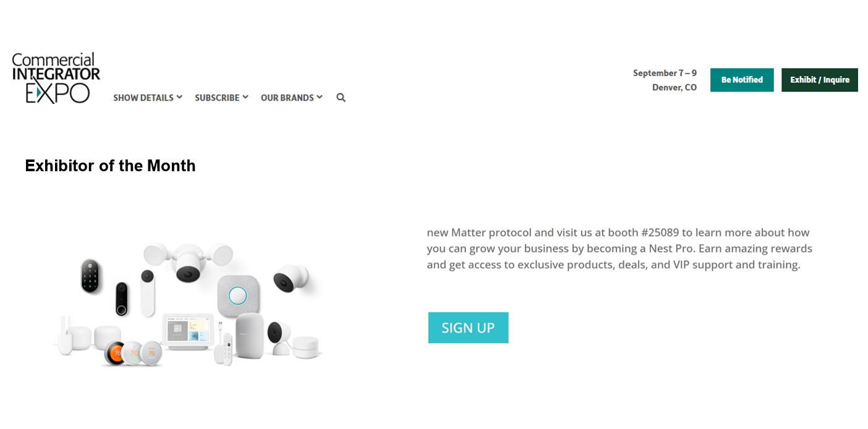Click the September 7 – 9 date text
868x429 pixels.
click(x=665, y=73)
